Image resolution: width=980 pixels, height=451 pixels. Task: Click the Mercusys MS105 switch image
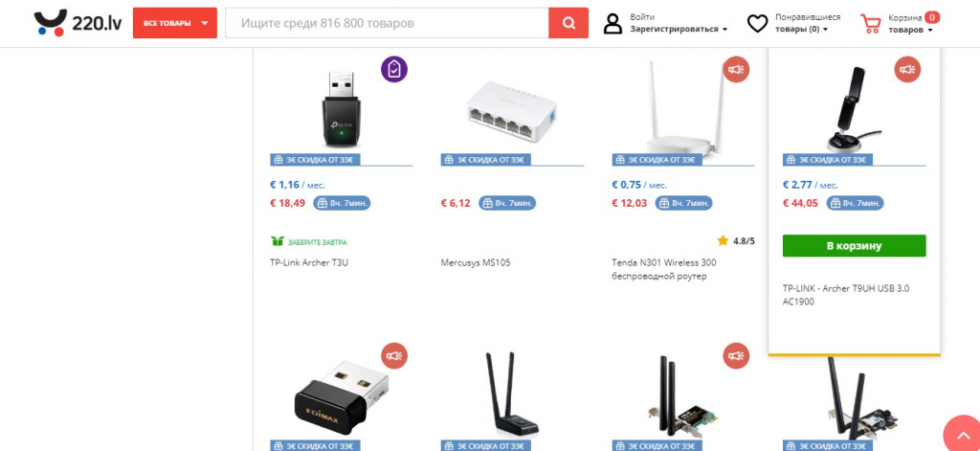point(511,109)
